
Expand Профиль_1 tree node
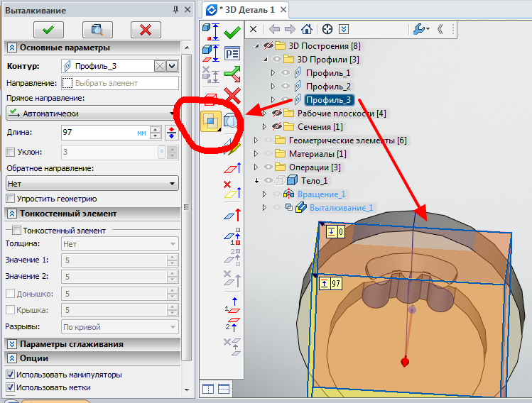pyautogui.click(x=273, y=72)
